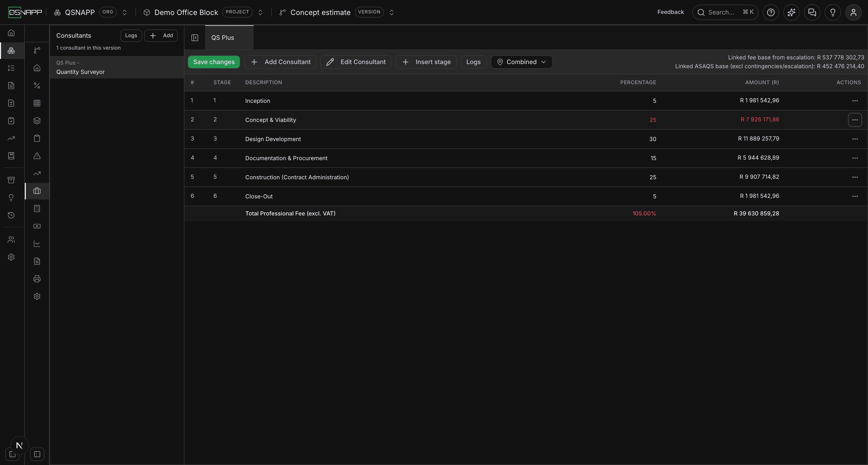Open the home icon in the left sidebar
The height and width of the screenshot is (465, 868).
[x=11, y=33]
